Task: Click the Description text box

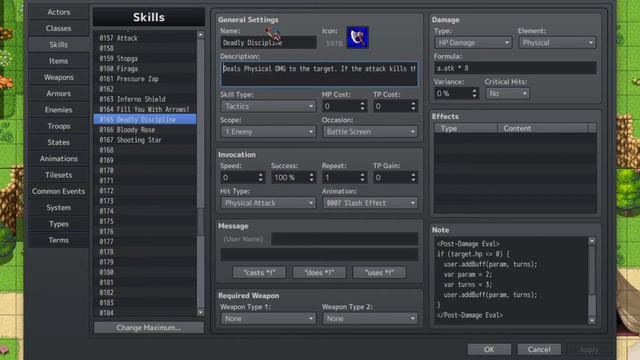Action: [x=319, y=74]
